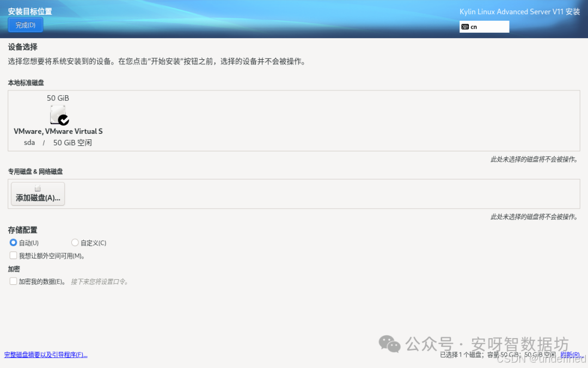The width and height of the screenshot is (588, 368).
Task: Open the cn keyboard layout indicator
Action: [x=484, y=27]
